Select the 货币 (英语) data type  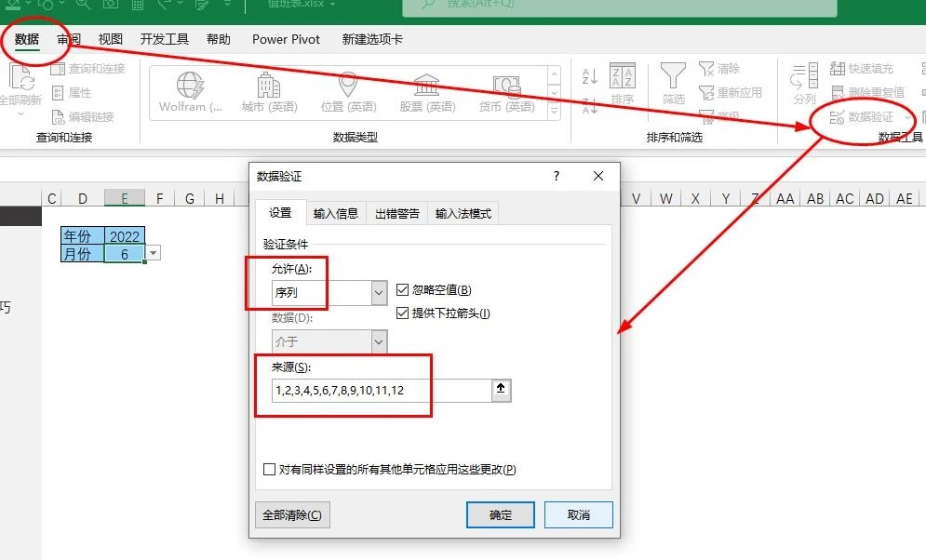coord(506,92)
